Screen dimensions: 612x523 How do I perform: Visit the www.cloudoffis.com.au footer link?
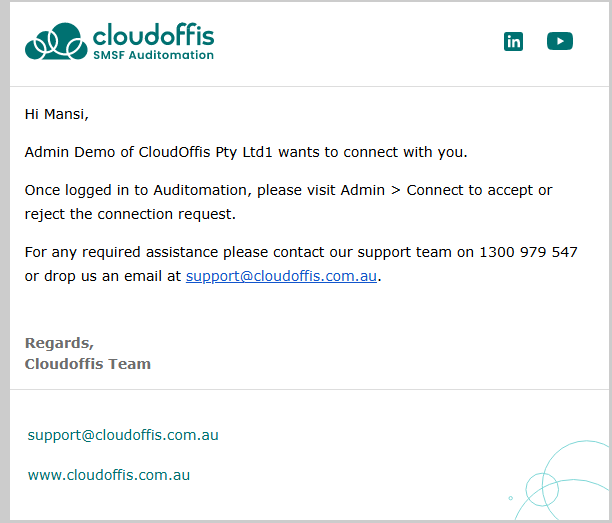(x=109, y=475)
